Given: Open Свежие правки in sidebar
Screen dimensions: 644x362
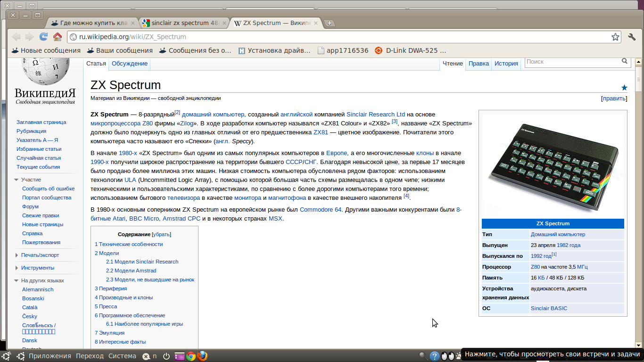Looking at the screenshot, I should (41, 215).
